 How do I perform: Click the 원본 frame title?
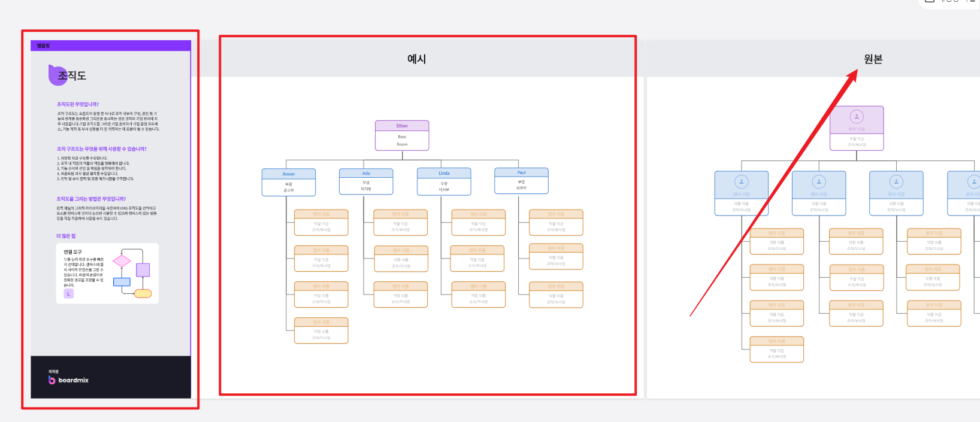click(x=873, y=59)
